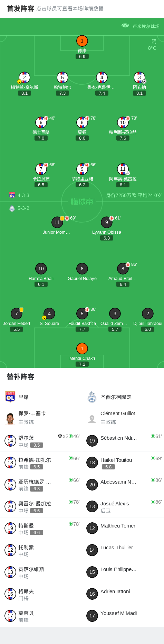Open 阿丰索-莫雷拉 number 11 player icon
This screenshot has height=644, width=164.
tap(123, 169)
